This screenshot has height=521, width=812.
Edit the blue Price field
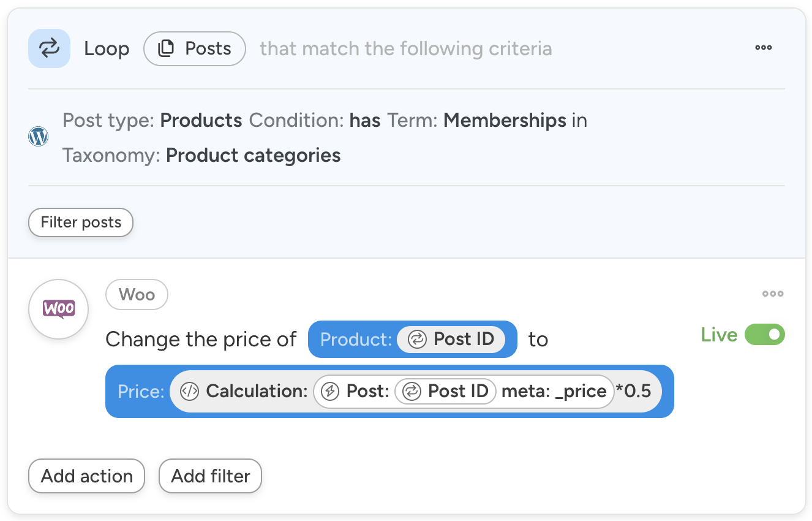141,392
